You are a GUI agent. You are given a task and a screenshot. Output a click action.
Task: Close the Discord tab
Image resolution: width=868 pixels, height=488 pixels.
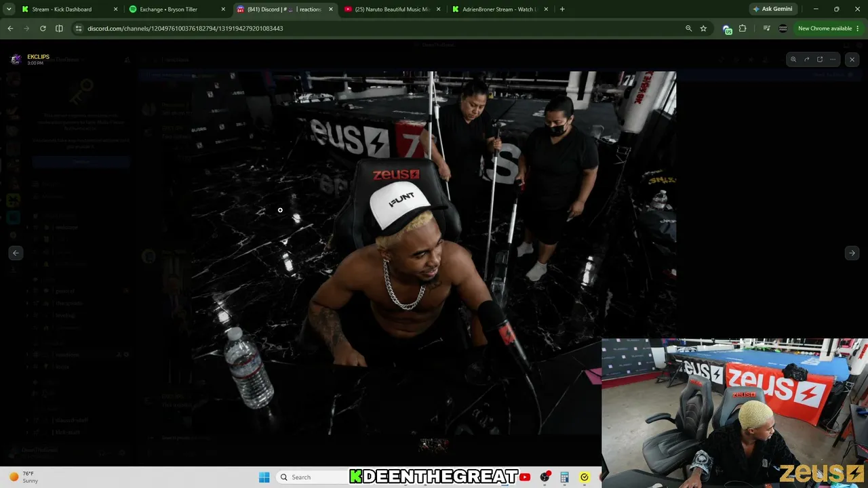[330, 9]
